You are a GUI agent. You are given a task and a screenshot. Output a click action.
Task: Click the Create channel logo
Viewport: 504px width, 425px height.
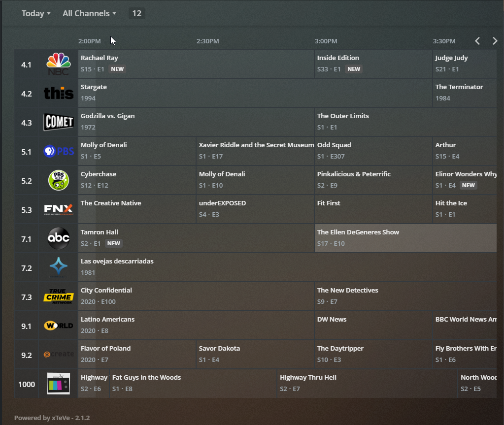click(x=58, y=354)
